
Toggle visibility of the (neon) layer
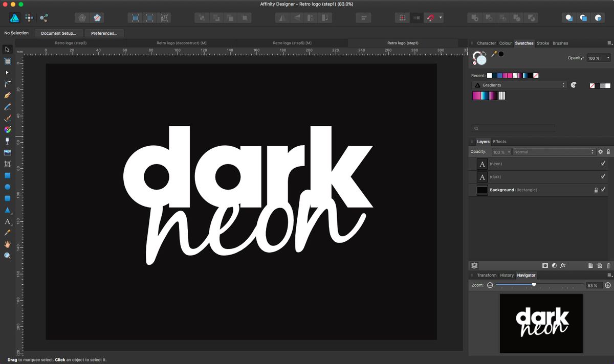pyautogui.click(x=603, y=164)
